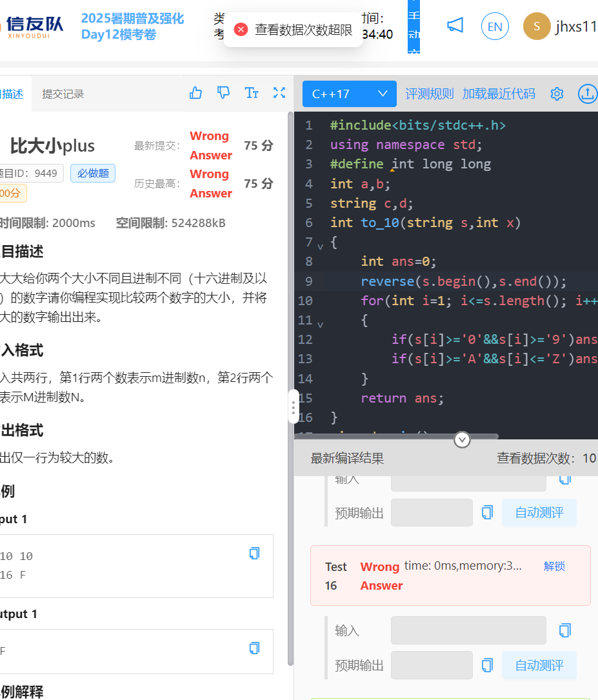The image size is (598, 700).
Task: Open the font size adjustment icon
Action: [x=252, y=94]
